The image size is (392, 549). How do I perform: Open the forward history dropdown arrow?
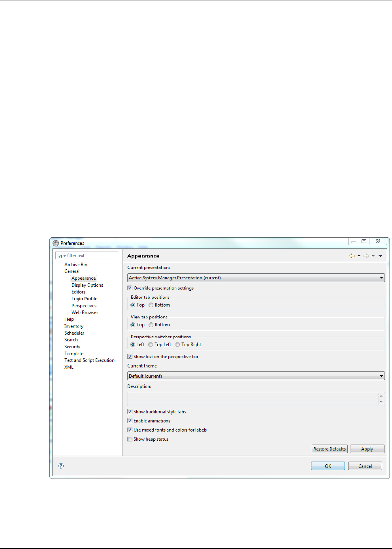click(x=373, y=256)
